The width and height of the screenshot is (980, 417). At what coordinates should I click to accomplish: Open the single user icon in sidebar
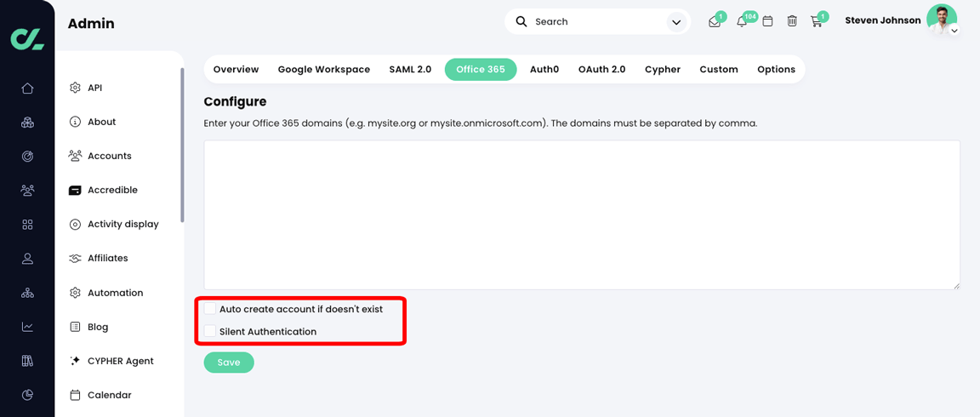[x=27, y=258]
